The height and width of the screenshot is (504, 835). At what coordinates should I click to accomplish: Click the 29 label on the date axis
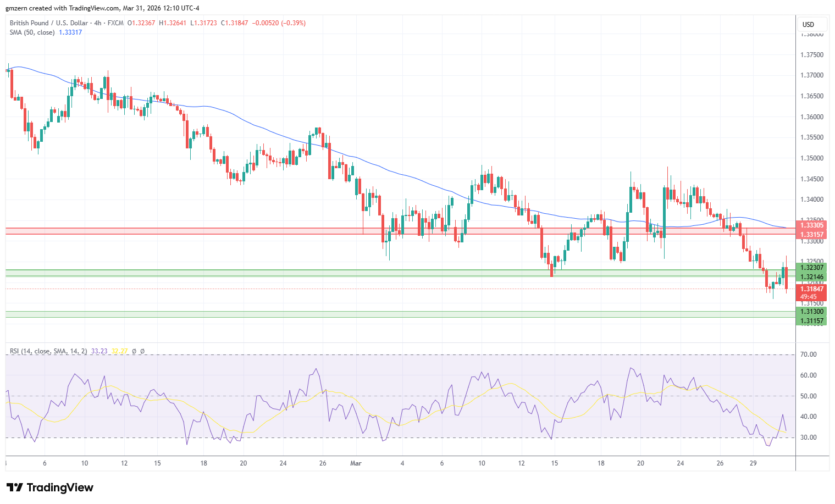[x=753, y=463]
